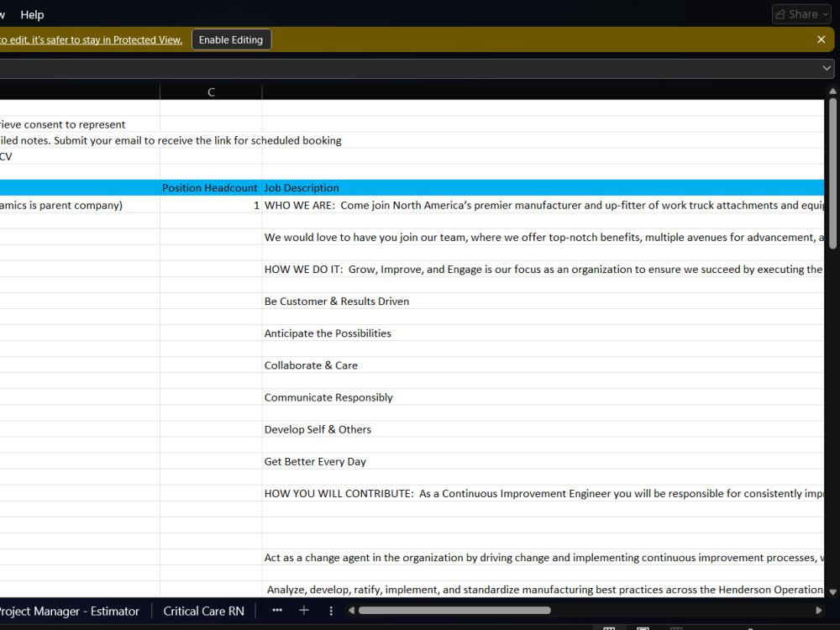Click the horizontal scrollbar thumb

point(454,610)
